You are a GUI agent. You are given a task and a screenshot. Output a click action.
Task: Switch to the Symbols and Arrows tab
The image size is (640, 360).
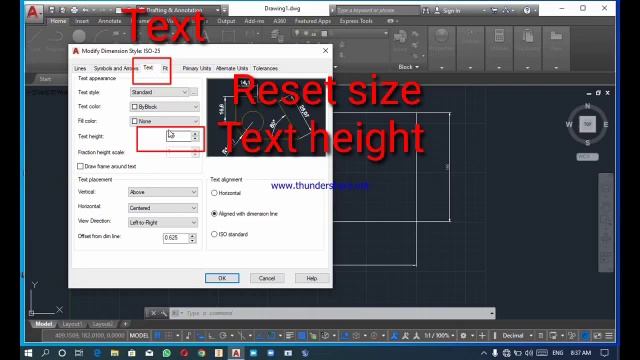coord(116,68)
